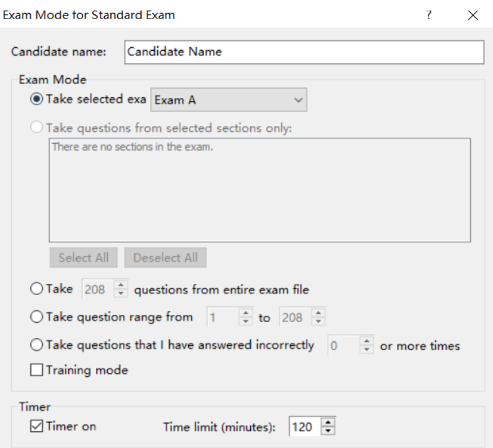Select Take questions from entire exam file option
Image resolution: width=493 pixels, height=448 pixels.
[37, 289]
